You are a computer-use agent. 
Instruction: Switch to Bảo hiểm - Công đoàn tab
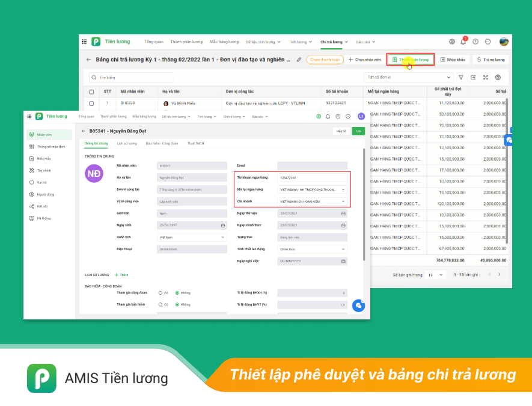162,144
